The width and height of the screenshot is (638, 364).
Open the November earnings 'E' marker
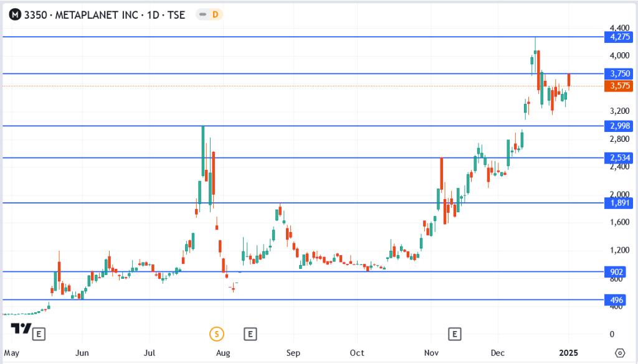pyautogui.click(x=455, y=334)
